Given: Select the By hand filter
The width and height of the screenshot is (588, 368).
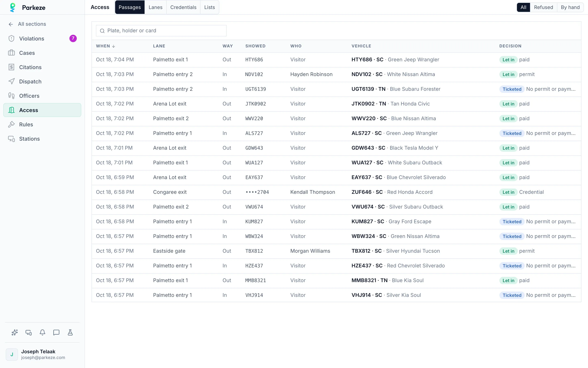Looking at the screenshot, I should tap(570, 7).
